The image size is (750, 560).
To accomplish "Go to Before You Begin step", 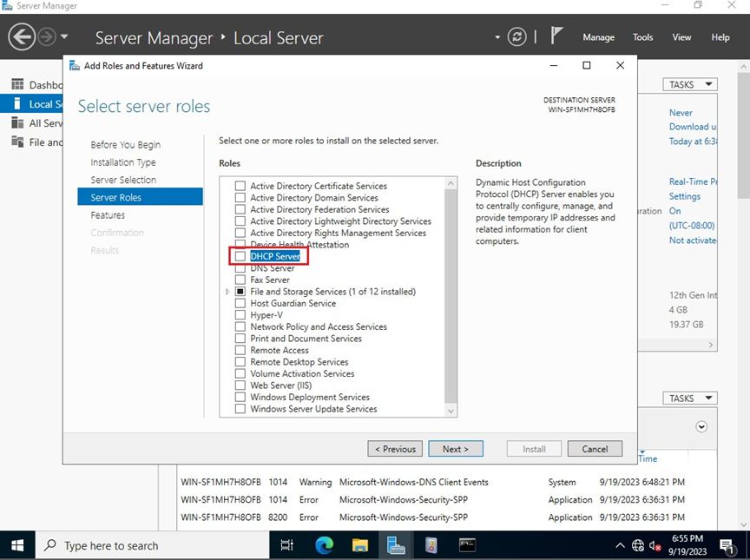I will pyautogui.click(x=125, y=145).
